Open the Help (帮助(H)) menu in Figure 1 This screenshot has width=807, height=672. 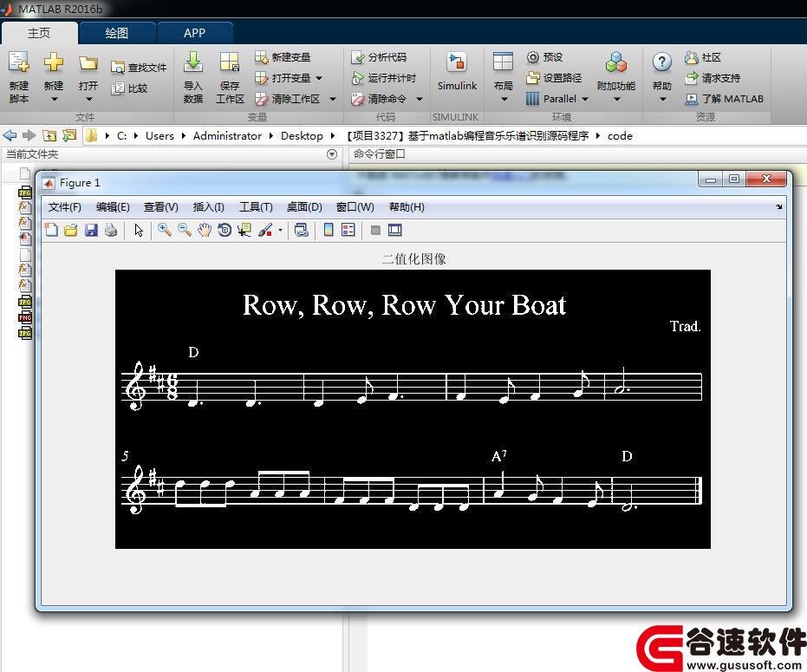[x=407, y=207]
